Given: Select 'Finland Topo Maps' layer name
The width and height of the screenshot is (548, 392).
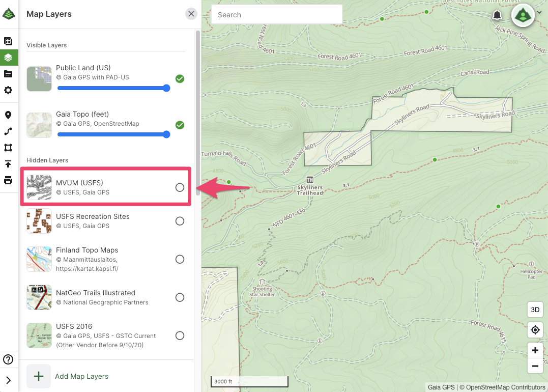Looking at the screenshot, I should tap(87, 250).
